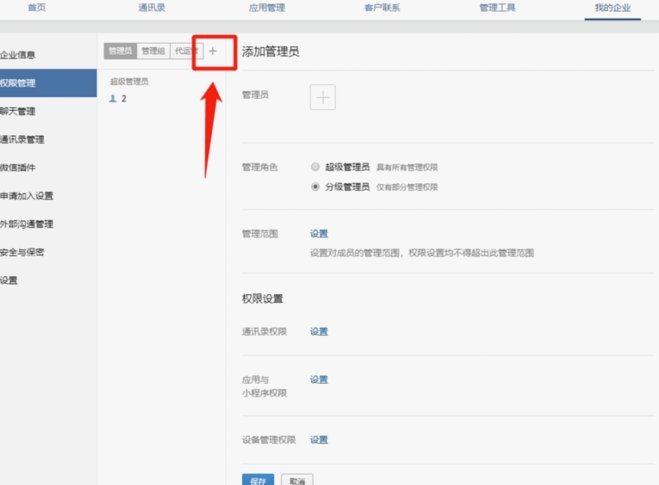The height and width of the screenshot is (485, 659).
Task: Select the 超级管理员 radio button
Action: (315, 167)
